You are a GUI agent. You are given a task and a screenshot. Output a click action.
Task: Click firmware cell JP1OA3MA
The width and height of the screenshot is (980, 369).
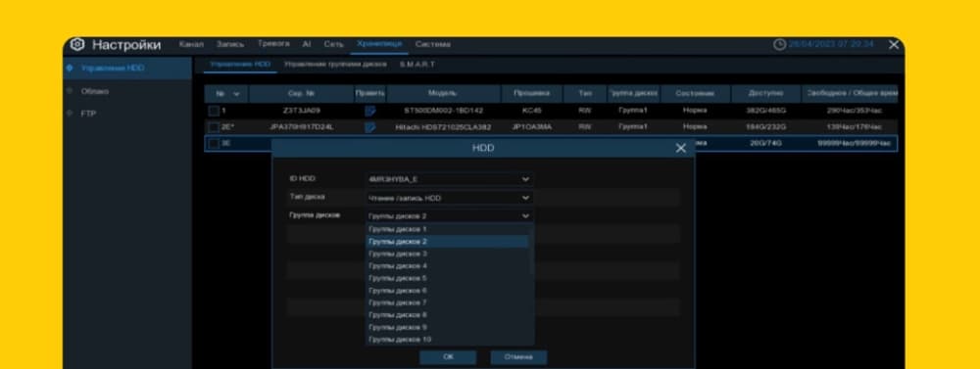click(531, 127)
